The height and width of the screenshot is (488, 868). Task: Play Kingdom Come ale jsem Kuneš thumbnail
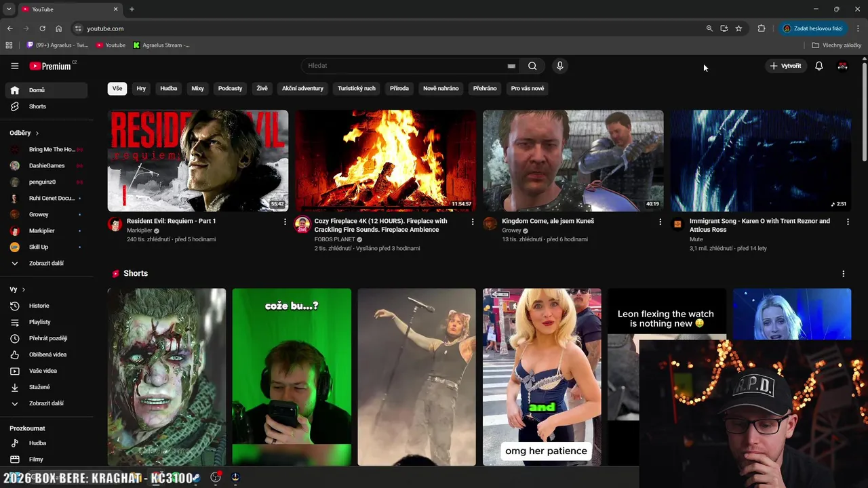tap(573, 161)
